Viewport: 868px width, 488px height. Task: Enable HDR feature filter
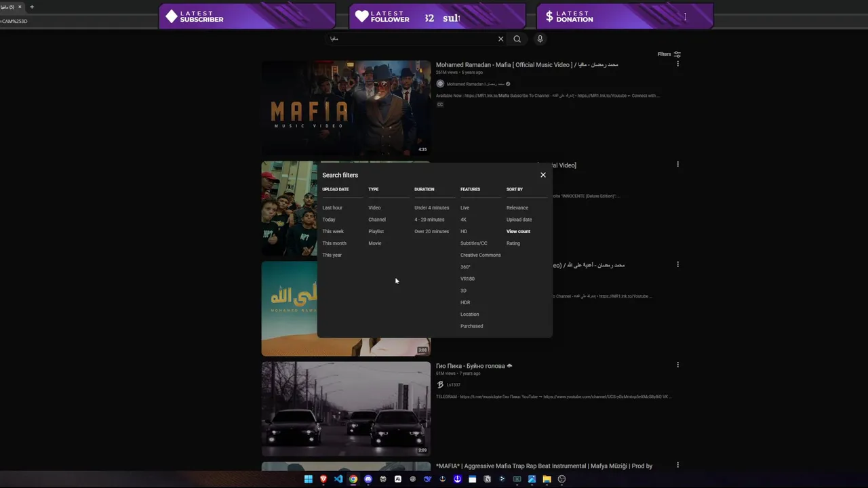[465, 302]
